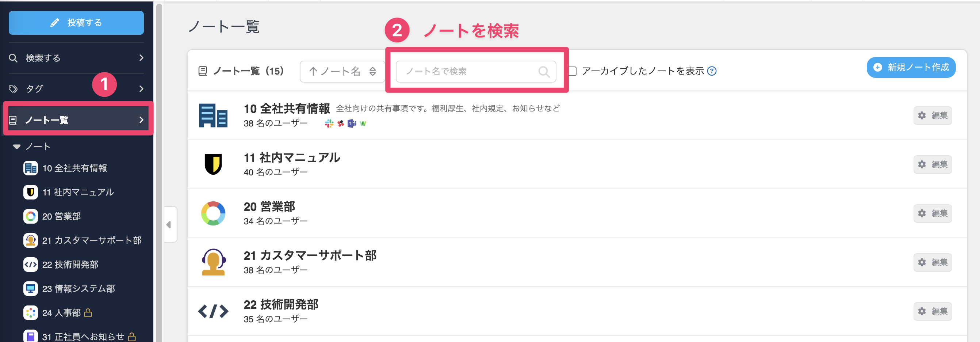Enable アーカイブしたノートを表示 checkbox

(572, 71)
